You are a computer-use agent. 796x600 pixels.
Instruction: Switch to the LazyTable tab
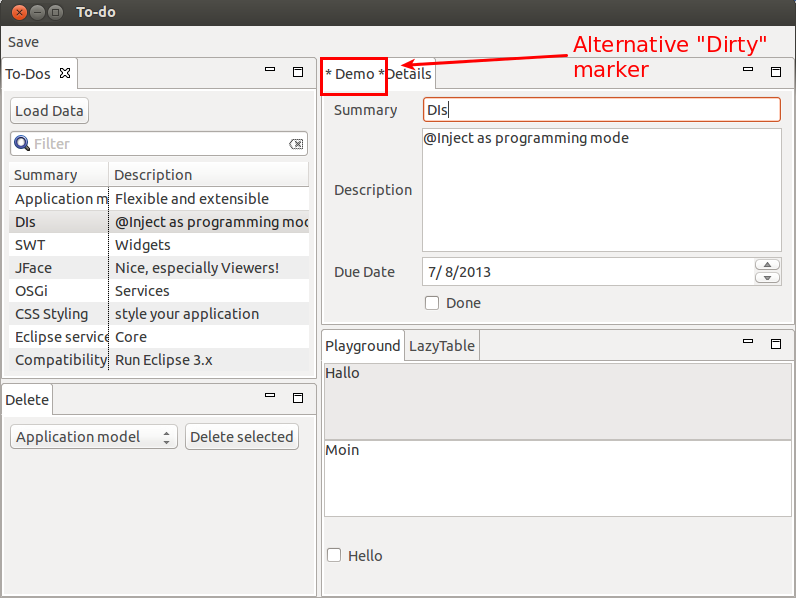(442, 346)
